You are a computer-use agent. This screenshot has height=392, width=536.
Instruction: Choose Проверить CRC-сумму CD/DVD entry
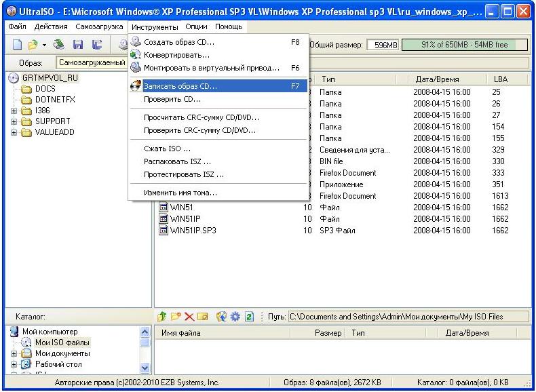pyautogui.click(x=218, y=130)
